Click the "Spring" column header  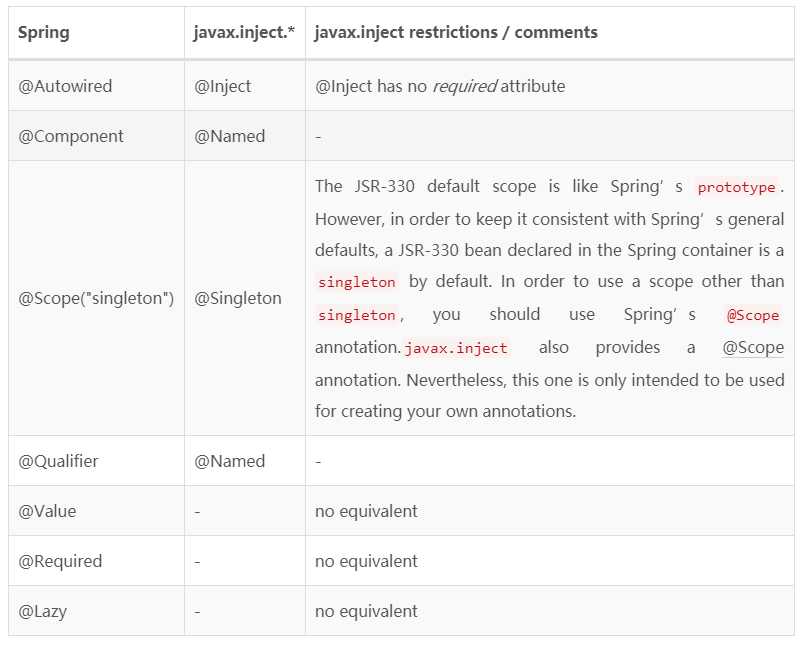pos(44,32)
